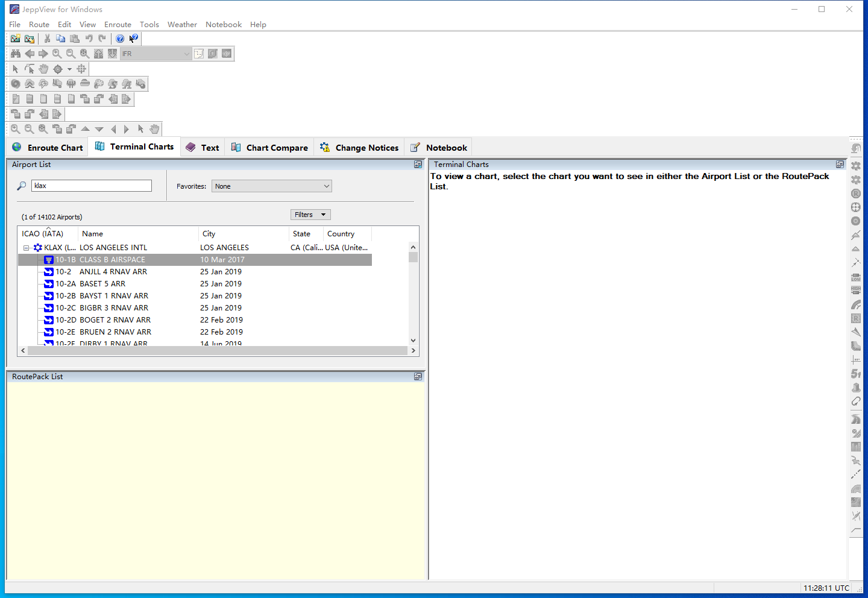The image size is (868, 598).
Task: Select the 10-2 ANJLL 4 RNAV ARR chart
Action: tap(195, 272)
